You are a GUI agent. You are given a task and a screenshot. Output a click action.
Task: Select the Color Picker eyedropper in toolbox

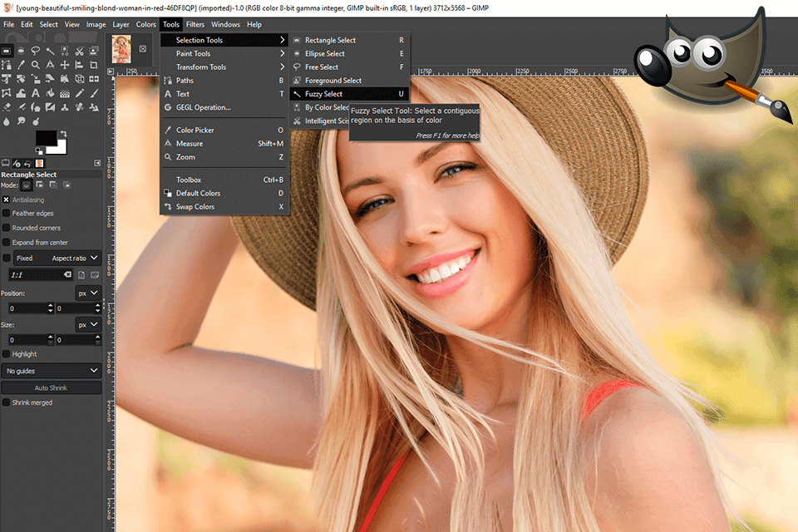click(x=21, y=65)
